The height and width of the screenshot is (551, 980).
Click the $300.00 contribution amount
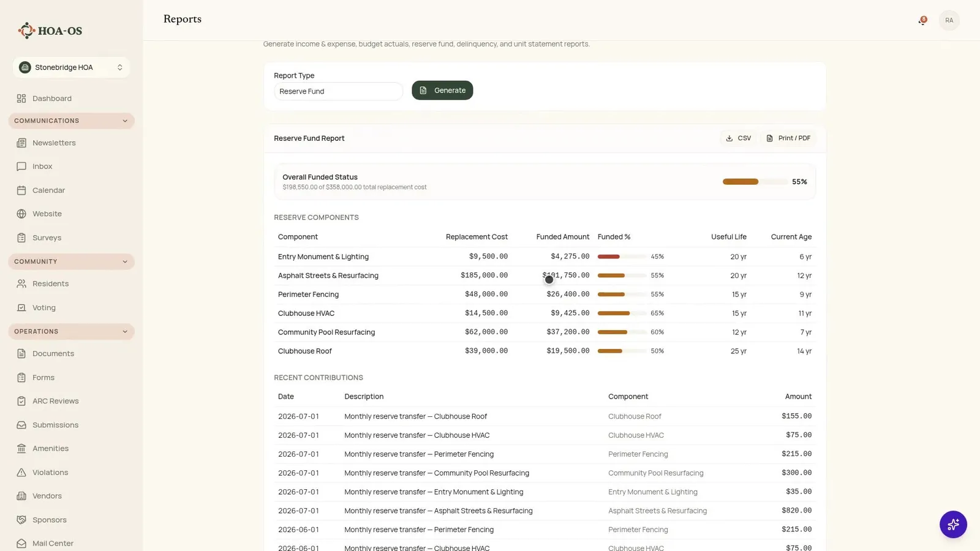click(796, 473)
